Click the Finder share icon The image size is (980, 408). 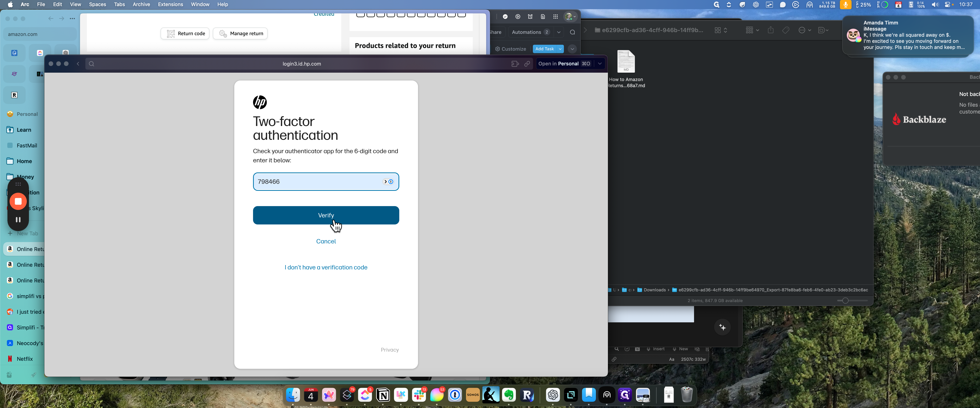(x=770, y=30)
